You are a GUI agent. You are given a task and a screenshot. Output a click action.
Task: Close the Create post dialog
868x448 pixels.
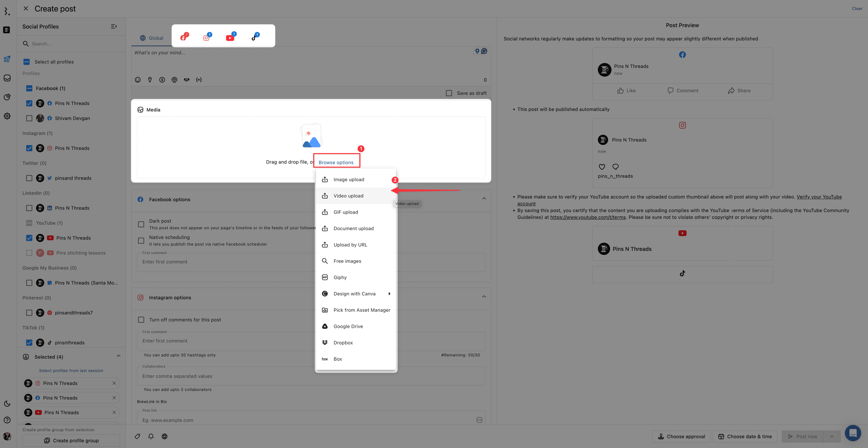click(x=26, y=8)
